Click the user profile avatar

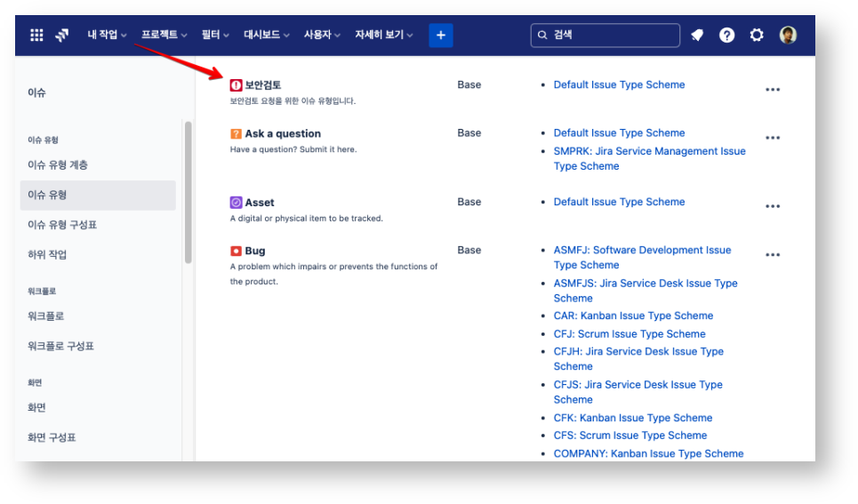(x=788, y=36)
